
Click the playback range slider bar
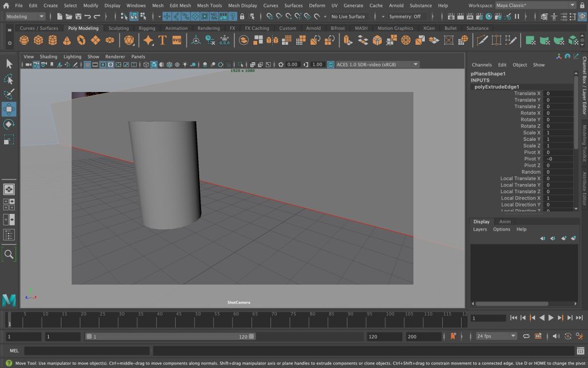[170, 336]
